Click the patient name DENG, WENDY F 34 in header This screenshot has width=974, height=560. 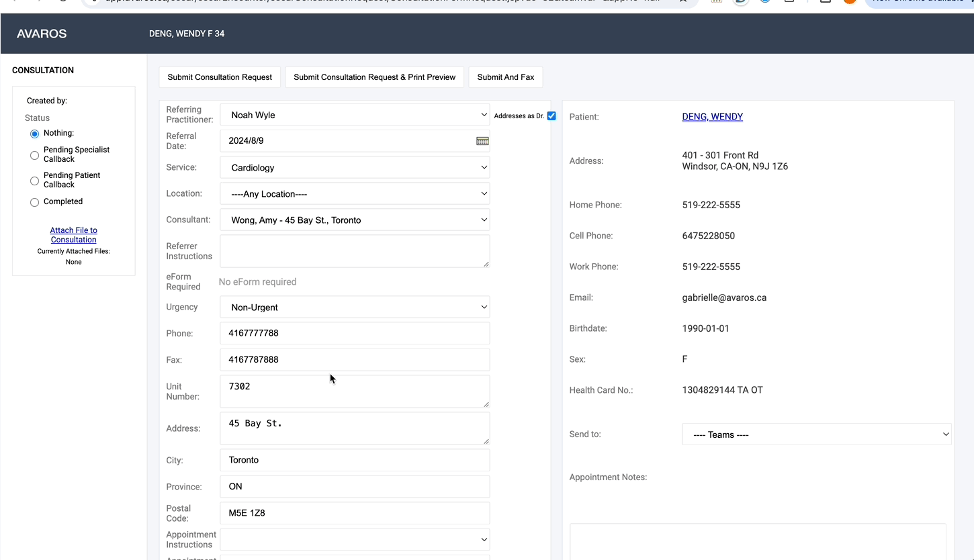tap(187, 34)
